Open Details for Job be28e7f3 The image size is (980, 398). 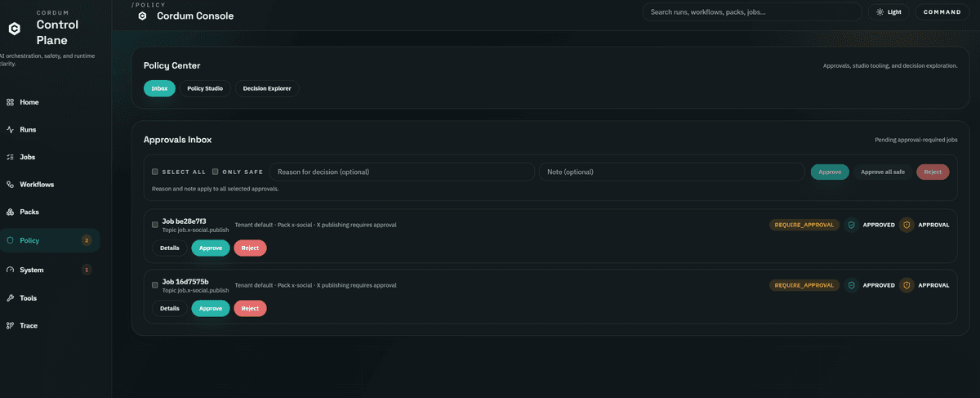170,248
